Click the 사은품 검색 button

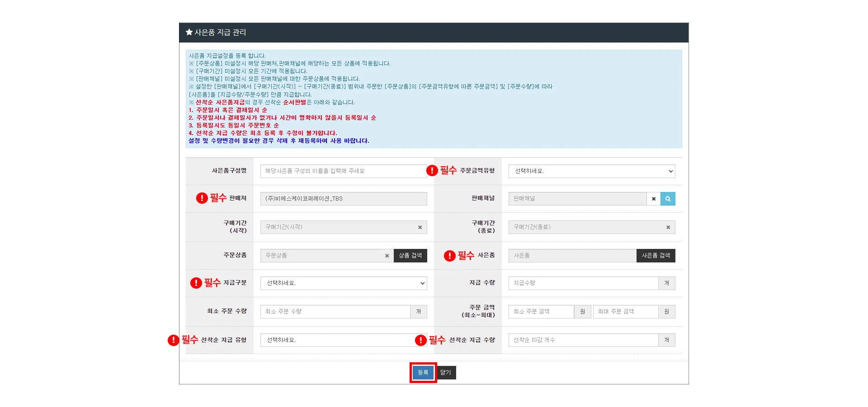(656, 256)
